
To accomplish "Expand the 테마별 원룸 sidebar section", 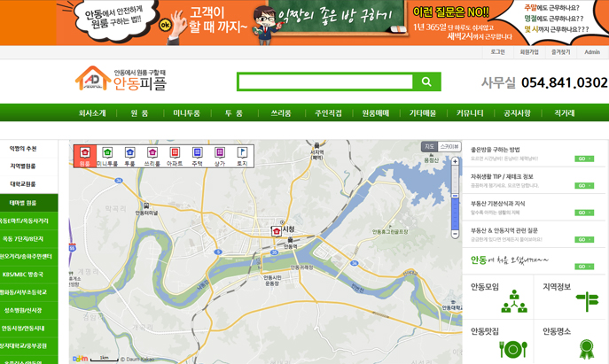I will coord(23,203).
